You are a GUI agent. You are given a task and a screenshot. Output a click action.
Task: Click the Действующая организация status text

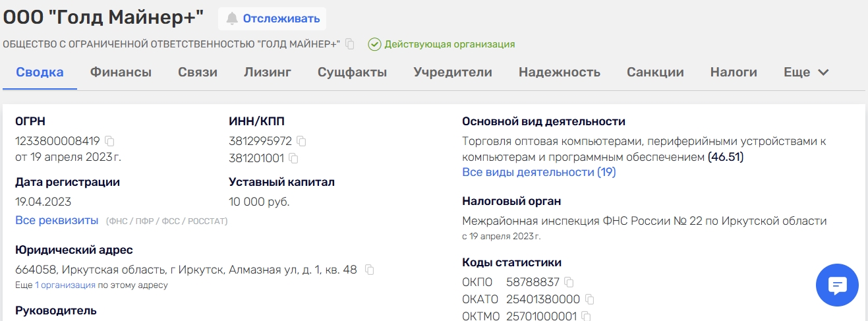[x=449, y=44]
